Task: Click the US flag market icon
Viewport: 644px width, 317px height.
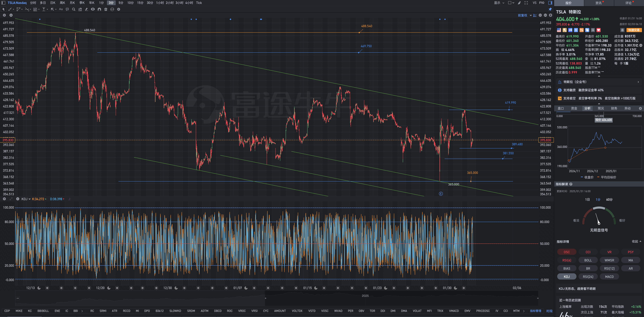Action: (x=559, y=30)
